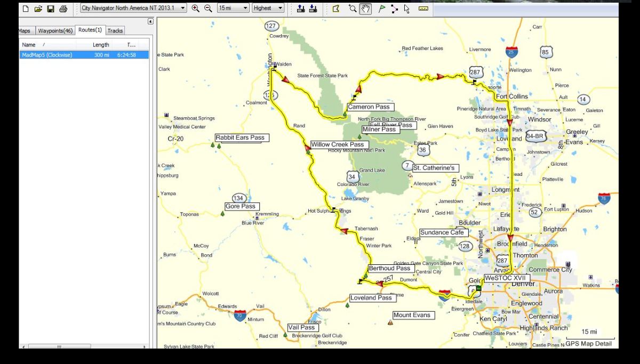Select the Hand pan tool
This screenshot has height=364, width=640.
[x=365, y=9]
